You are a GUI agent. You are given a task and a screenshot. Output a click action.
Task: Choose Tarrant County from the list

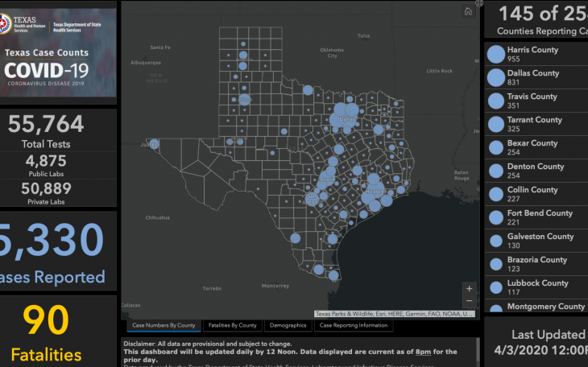(535, 125)
